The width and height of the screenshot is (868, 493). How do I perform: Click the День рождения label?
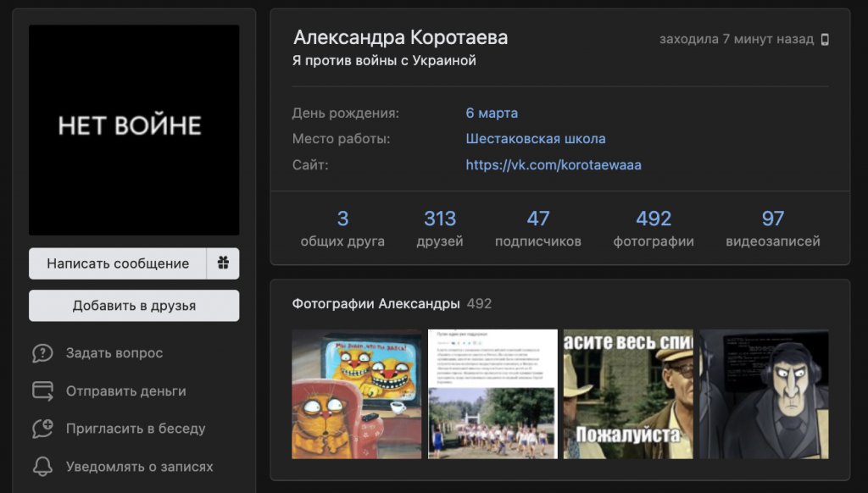pos(346,113)
